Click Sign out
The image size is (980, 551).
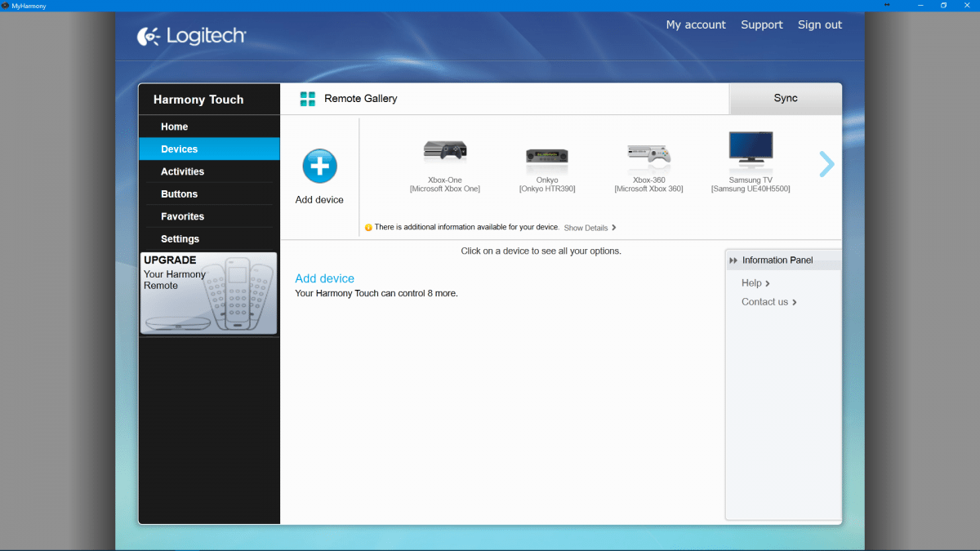point(820,24)
